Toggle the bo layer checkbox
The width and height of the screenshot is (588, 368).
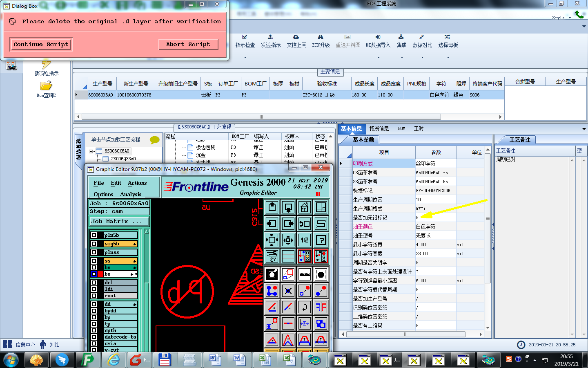pyautogui.click(x=94, y=274)
